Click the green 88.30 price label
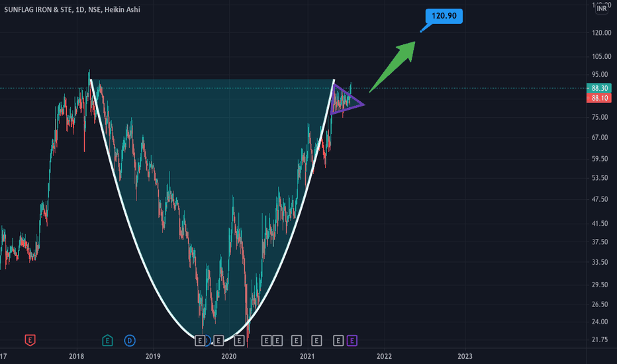 pyautogui.click(x=599, y=88)
